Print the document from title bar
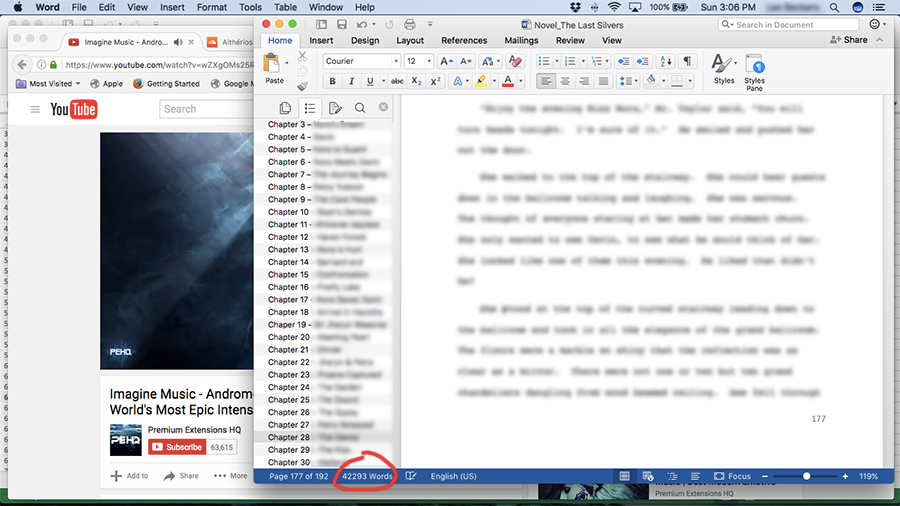Viewport: 900px width, 506px height. tap(410, 25)
